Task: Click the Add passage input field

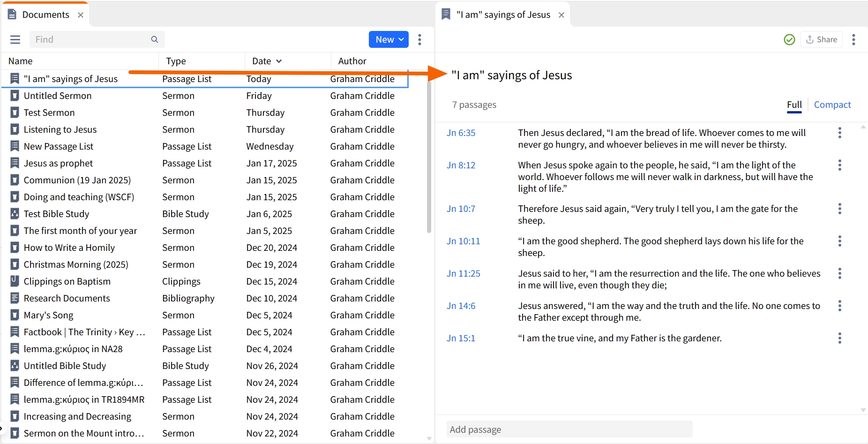Action: (x=569, y=429)
